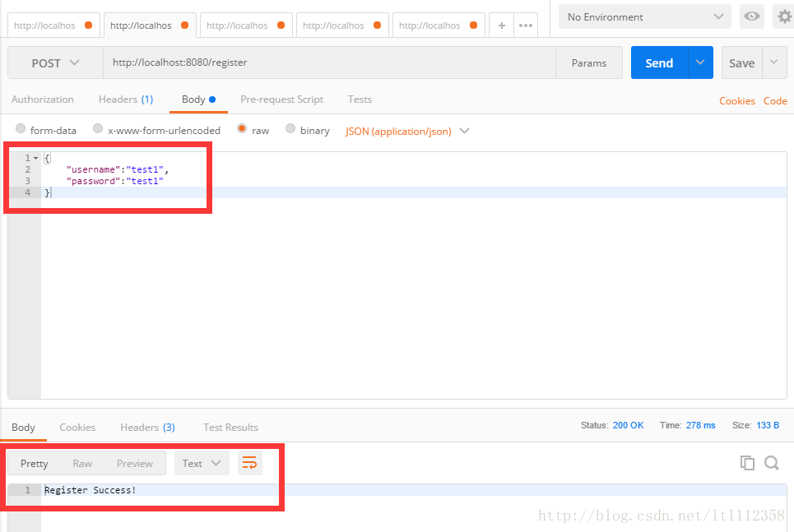Image resolution: width=794 pixels, height=532 pixels.
Task: Switch to the fifth localhost request tab
Action: [x=438, y=25]
